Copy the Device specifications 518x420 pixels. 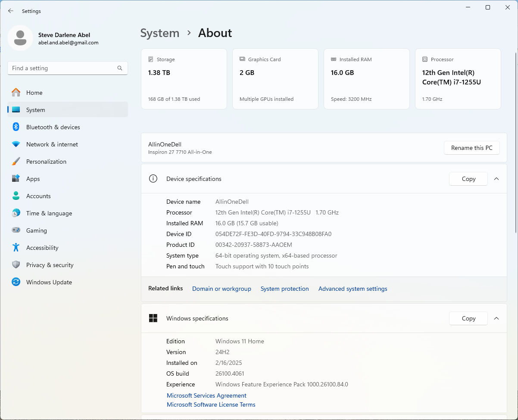[x=468, y=179]
